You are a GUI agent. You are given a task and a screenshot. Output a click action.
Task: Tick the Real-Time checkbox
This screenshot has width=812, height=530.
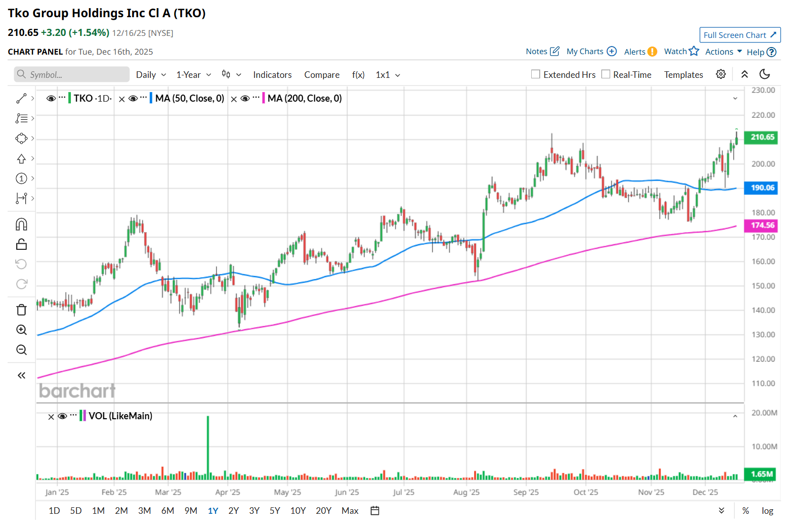click(606, 74)
